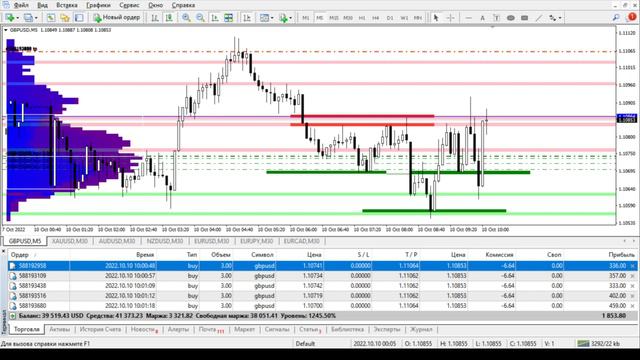The height and width of the screenshot is (360, 640).
Task: Close order 588193680 with its X
Action: (x=633, y=306)
